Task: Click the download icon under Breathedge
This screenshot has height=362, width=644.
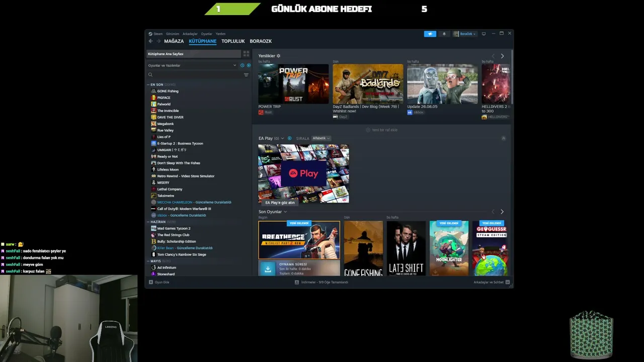Action: point(268,269)
